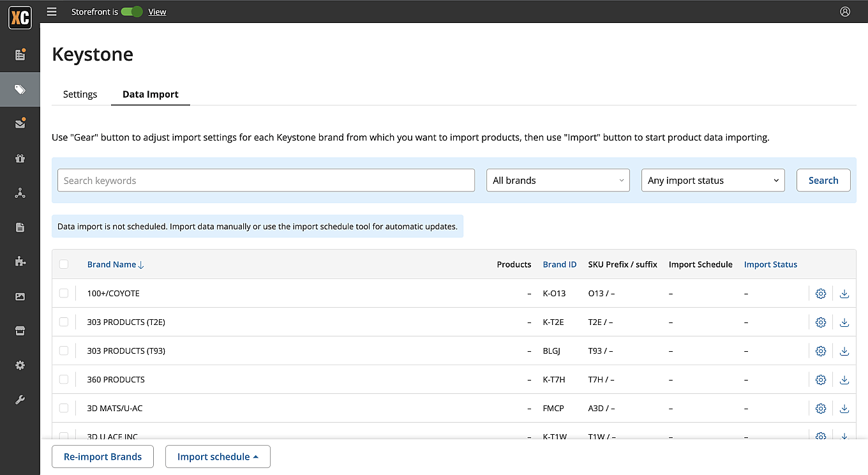The height and width of the screenshot is (475, 868).
Task: Open the puzzle piece add-ons icon
Action: click(20, 261)
